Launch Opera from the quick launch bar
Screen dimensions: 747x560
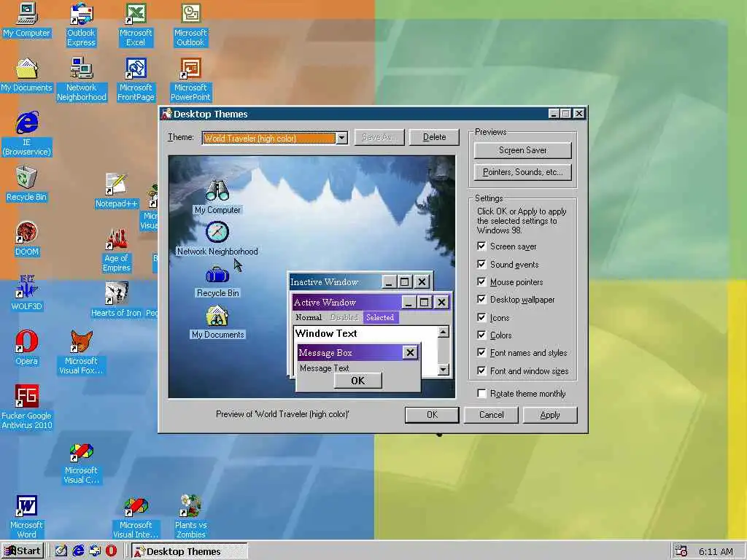(111, 551)
